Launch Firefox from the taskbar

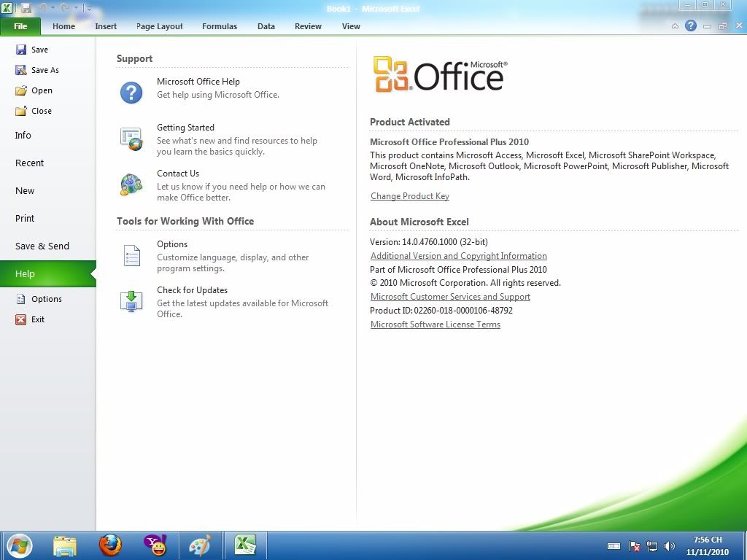coord(110,545)
